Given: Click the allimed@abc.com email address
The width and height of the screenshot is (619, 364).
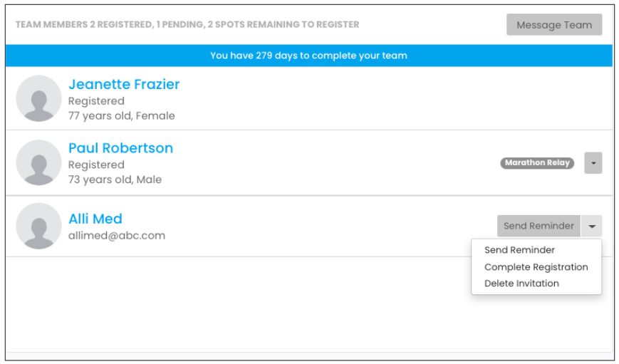Looking at the screenshot, I should (x=117, y=235).
